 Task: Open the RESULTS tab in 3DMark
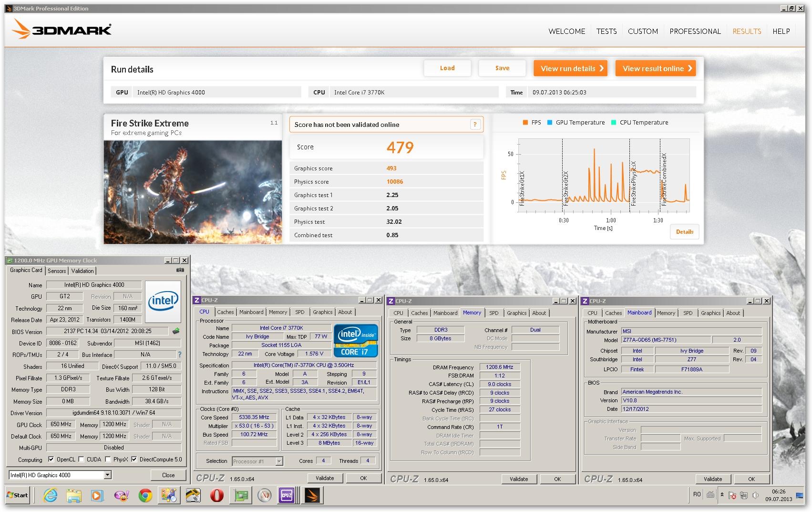747,31
